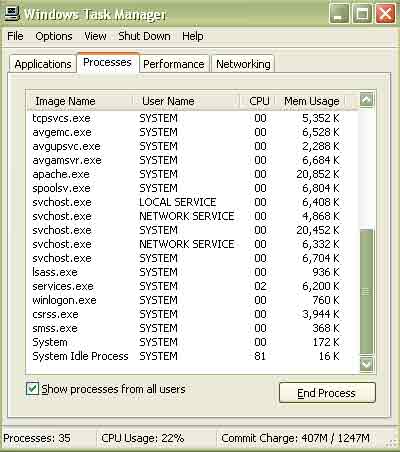This screenshot has height=452, width=400.
Task: Open the Shut Down menu
Action: pyautogui.click(x=144, y=36)
